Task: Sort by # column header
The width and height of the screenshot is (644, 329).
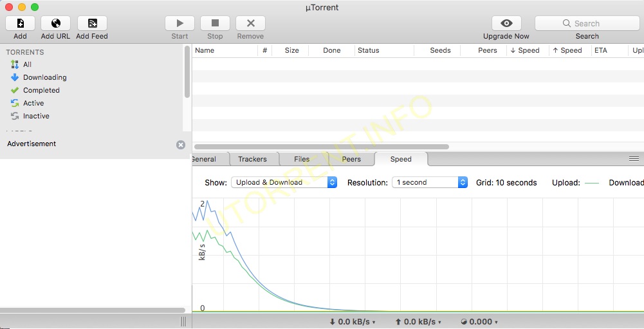Action: click(265, 51)
